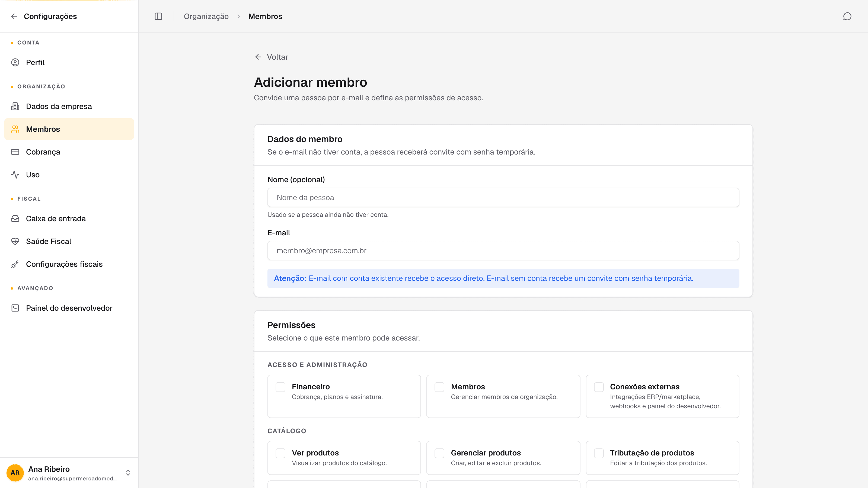
Task: Click the back arrow beside Configurações
Action: tap(14, 16)
